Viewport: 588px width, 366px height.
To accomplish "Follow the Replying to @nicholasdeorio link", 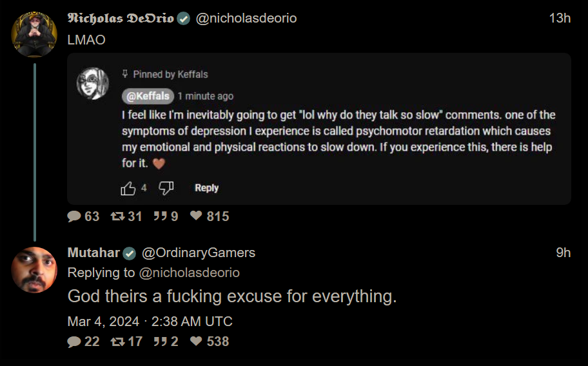I will [189, 273].
